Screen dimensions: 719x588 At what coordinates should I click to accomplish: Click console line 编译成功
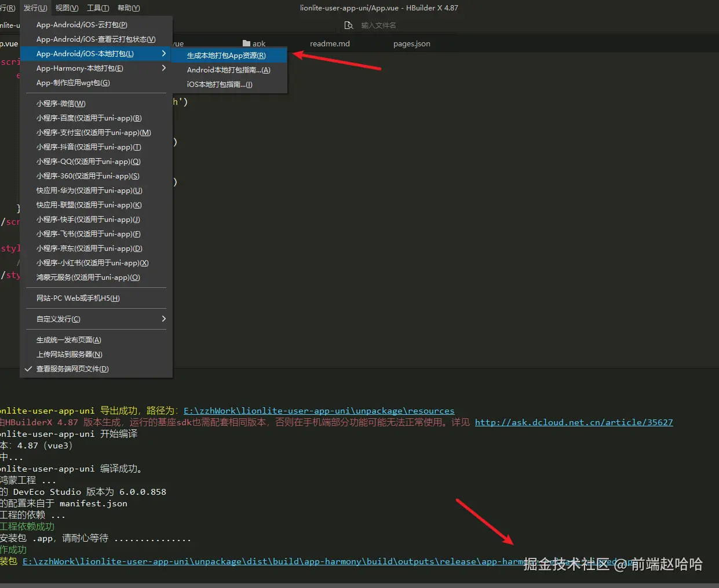[122, 469]
